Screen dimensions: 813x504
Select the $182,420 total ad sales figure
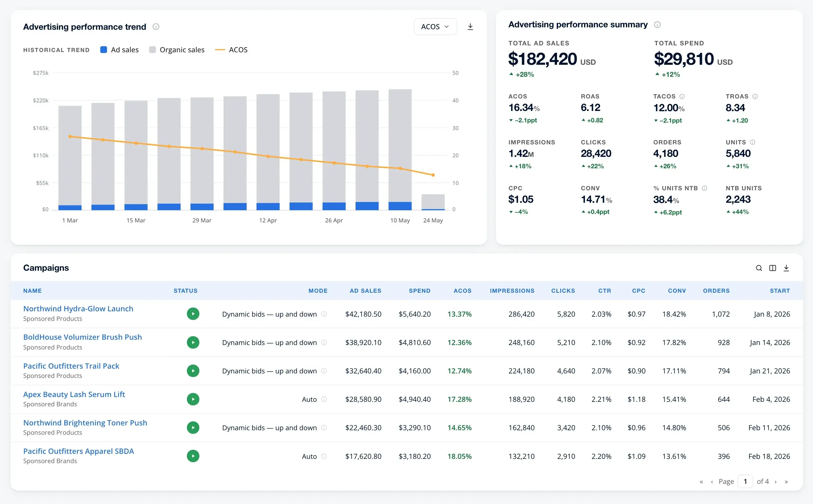pyautogui.click(x=542, y=59)
